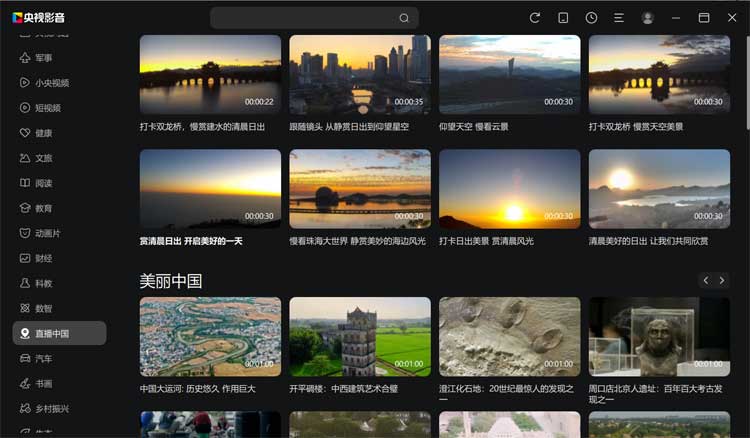Click title 清晨美好的日出 让我们共同欣赏
This screenshot has width=750, height=438.
pyautogui.click(x=648, y=241)
